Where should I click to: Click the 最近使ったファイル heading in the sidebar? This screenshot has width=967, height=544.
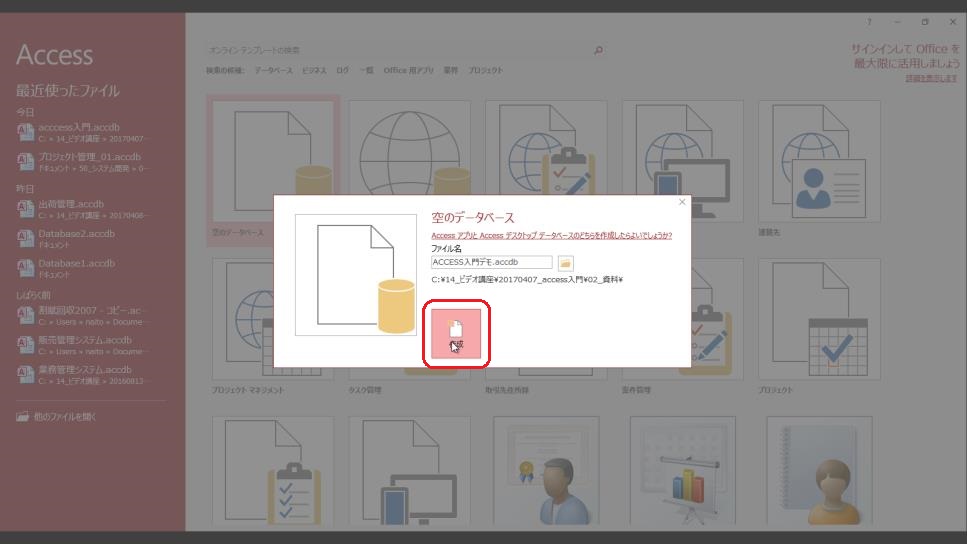coord(68,91)
